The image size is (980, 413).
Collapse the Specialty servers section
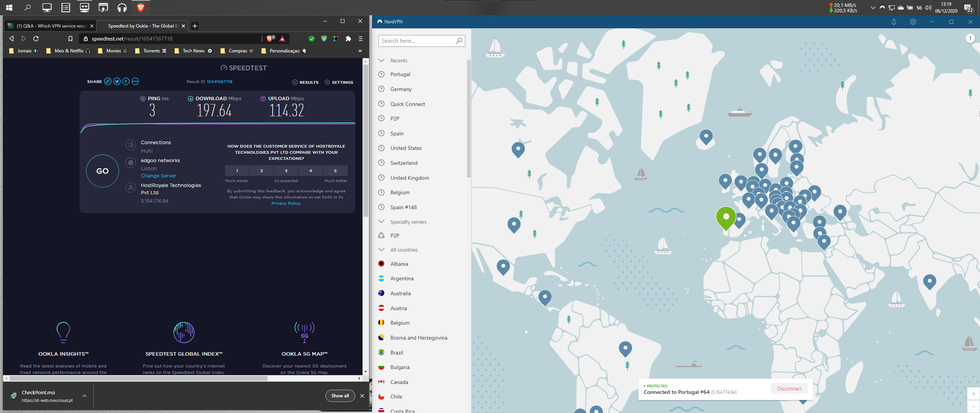[381, 222]
